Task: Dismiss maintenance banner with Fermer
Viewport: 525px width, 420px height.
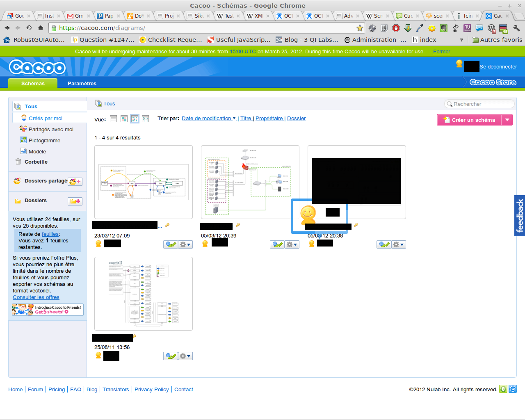Action: tap(441, 52)
